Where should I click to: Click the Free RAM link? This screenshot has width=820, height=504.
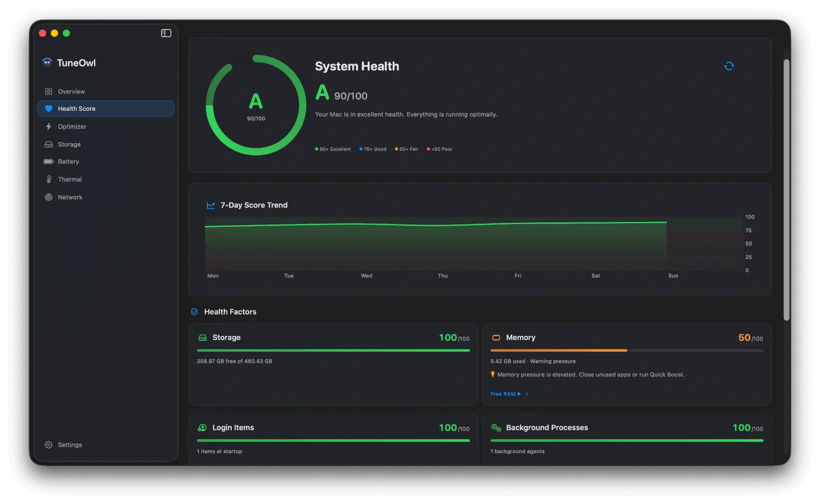pos(510,394)
